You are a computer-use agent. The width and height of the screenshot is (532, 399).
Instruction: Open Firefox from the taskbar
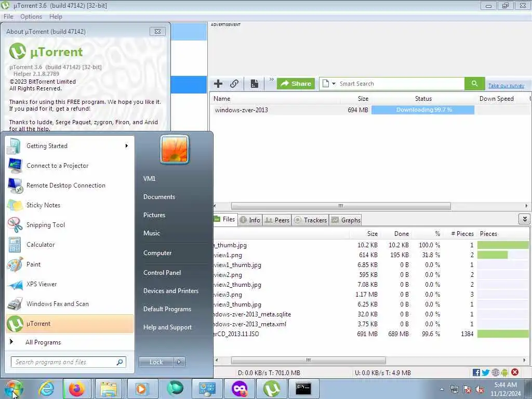pyautogui.click(x=77, y=389)
